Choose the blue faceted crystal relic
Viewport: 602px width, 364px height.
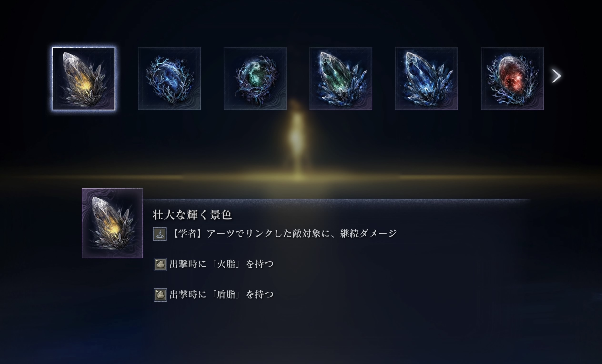point(427,79)
